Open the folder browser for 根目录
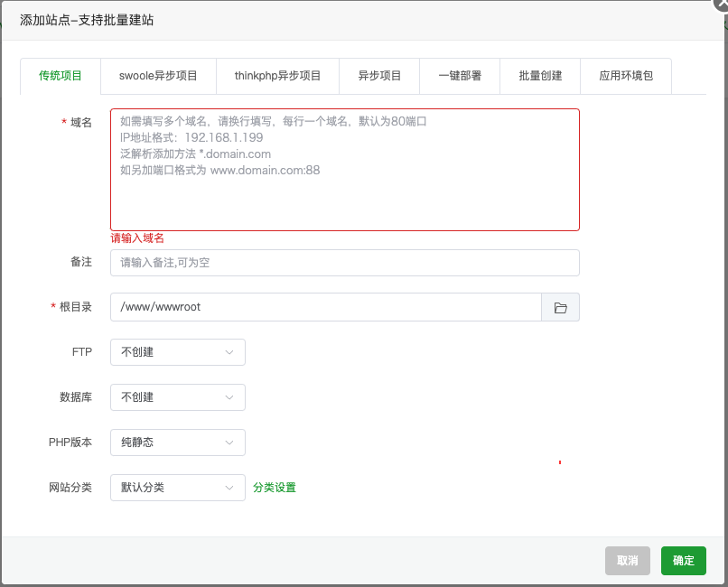Screen dimensions: 728x587 (560, 307)
